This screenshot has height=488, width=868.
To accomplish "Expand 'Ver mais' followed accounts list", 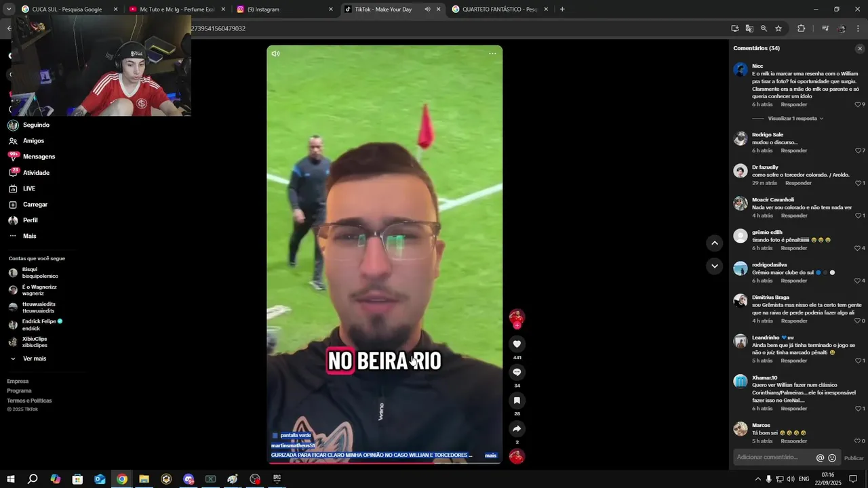I will 34,359.
